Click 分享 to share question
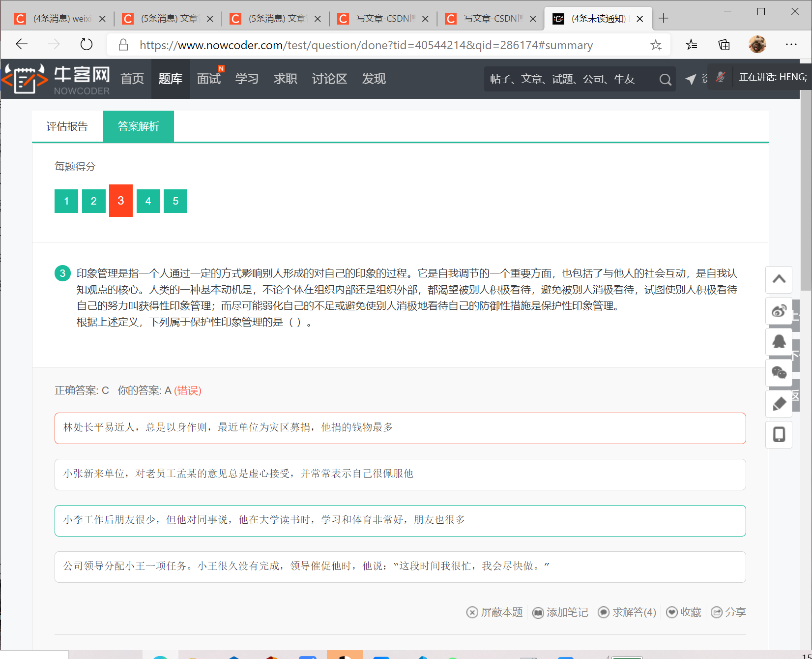This screenshot has width=812, height=659. coord(728,612)
